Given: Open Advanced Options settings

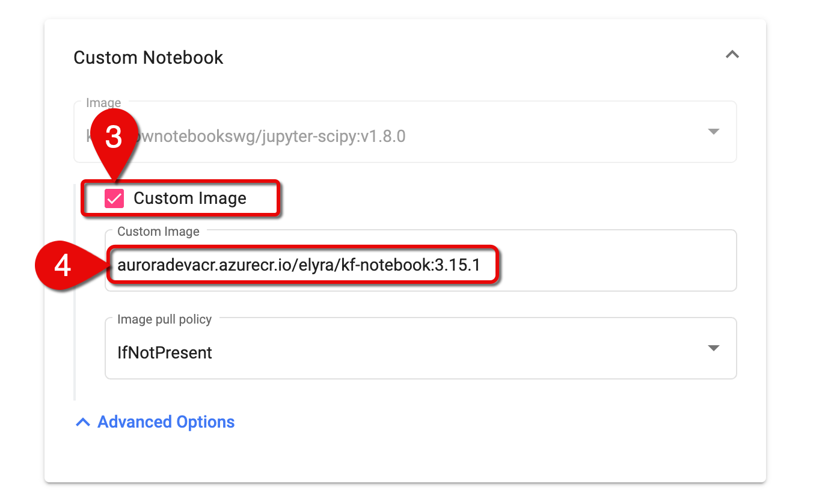Looking at the screenshot, I should (x=165, y=422).
